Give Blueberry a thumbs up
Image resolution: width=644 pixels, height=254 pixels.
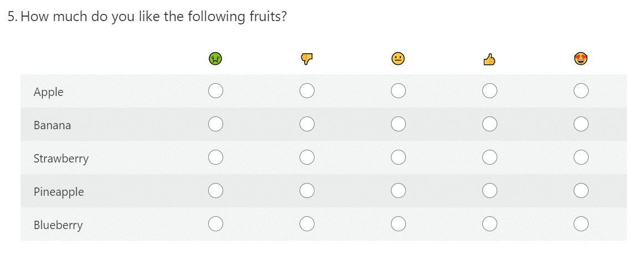[x=490, y=224]
